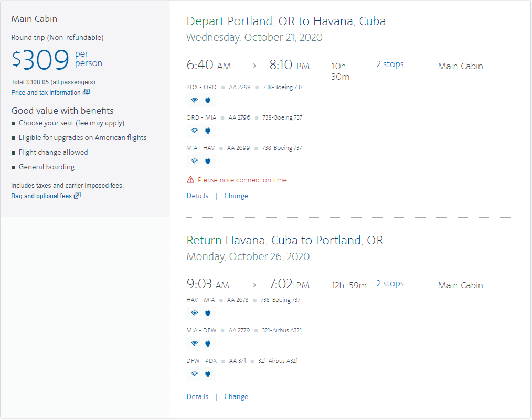Click external link icon beside Bag and optional fees
532x420 pixels.
pyautogui.click(x=77, y=195)
